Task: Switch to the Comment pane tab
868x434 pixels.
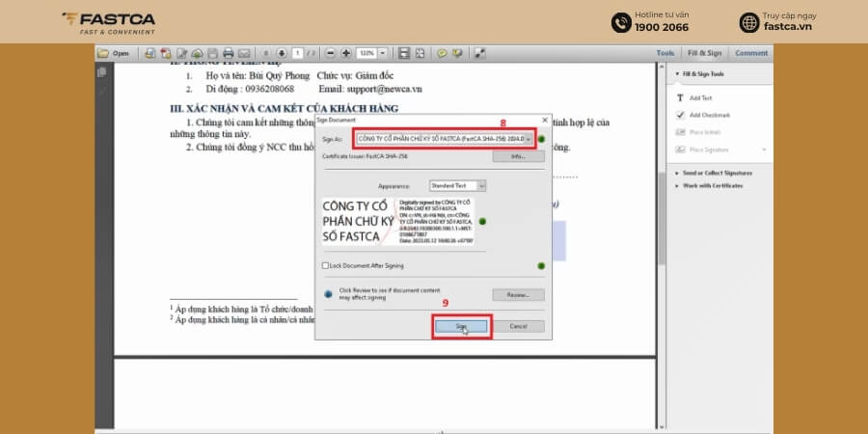Action: (751, 53)
